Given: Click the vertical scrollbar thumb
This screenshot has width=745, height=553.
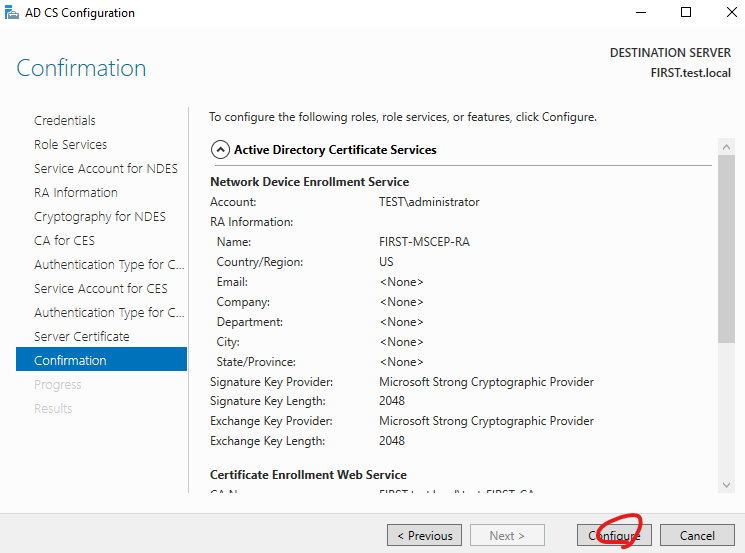Looking at the screenshot, I should [726, 248].
